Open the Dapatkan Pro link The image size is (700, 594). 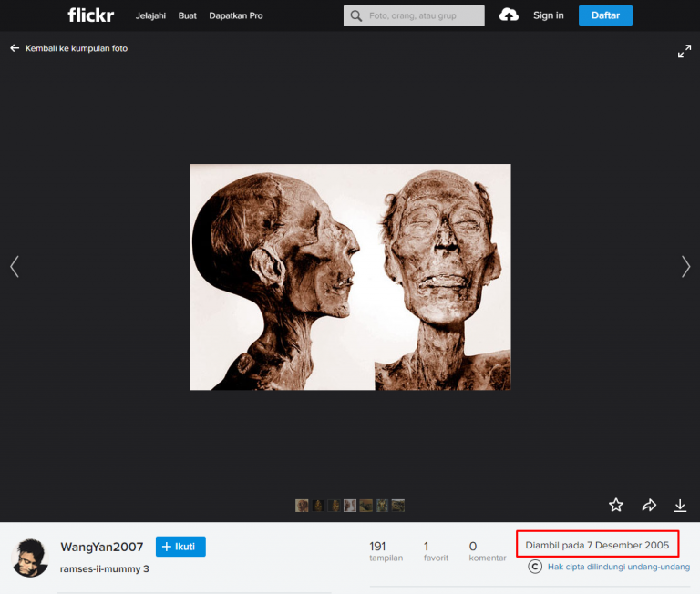coord(236,15)
